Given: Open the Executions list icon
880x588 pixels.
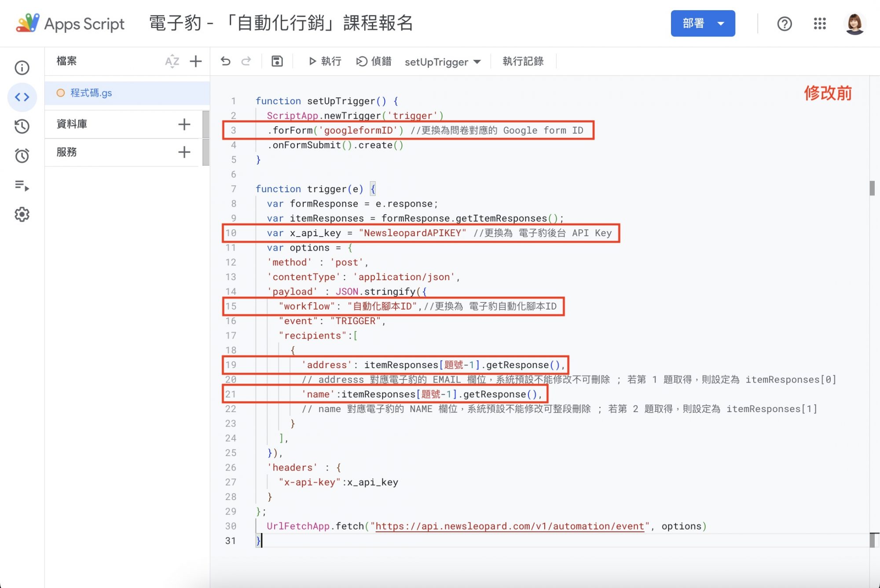Looking at the screenshot, I should point(22,185).
